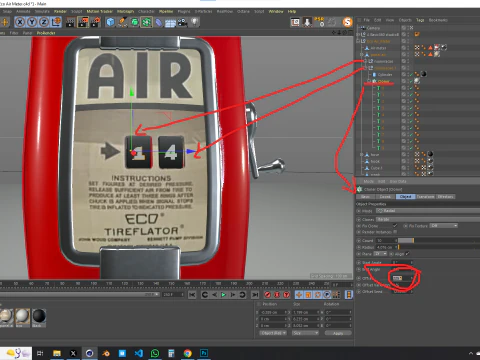Click the Apply button in coordinates
The image size is (480, 360).
click(338, 333)
